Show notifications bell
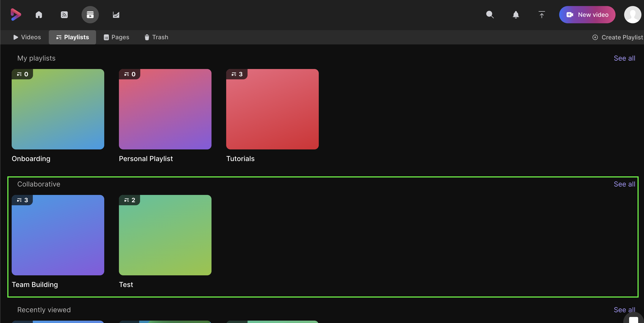 [x=516, y=15]
